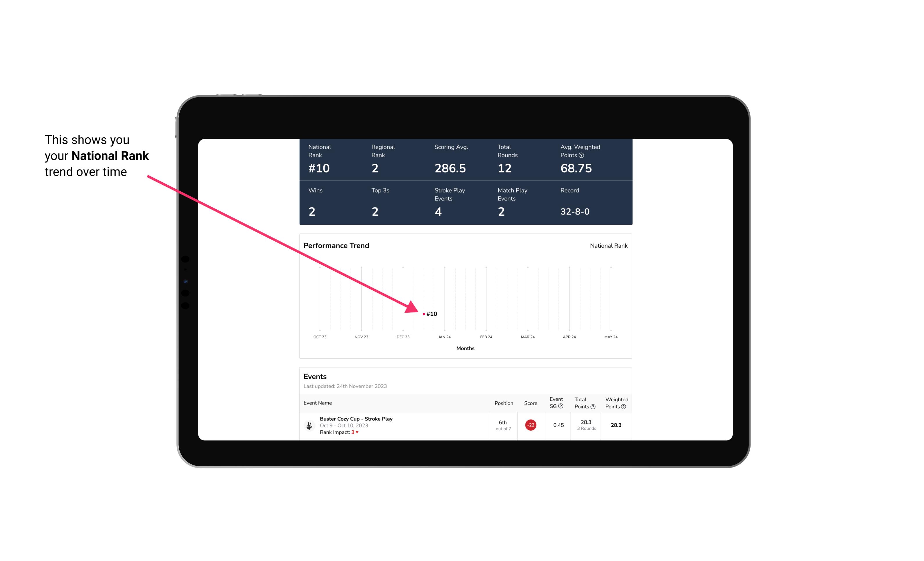This screenshot has height=561, width=924.
Task: Toggle the National Rank trend view
Action: pyautogui.click(x=608, y=245)
